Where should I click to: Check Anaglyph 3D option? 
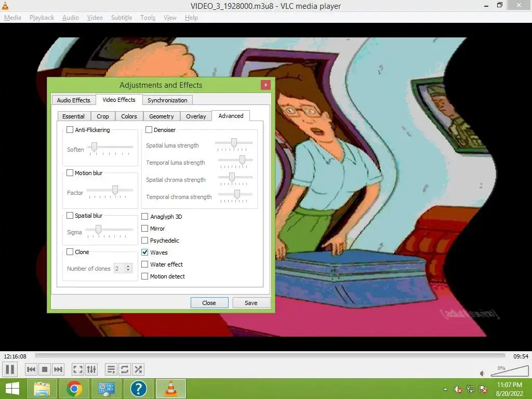pyautogui.click(x=144, y=217)
